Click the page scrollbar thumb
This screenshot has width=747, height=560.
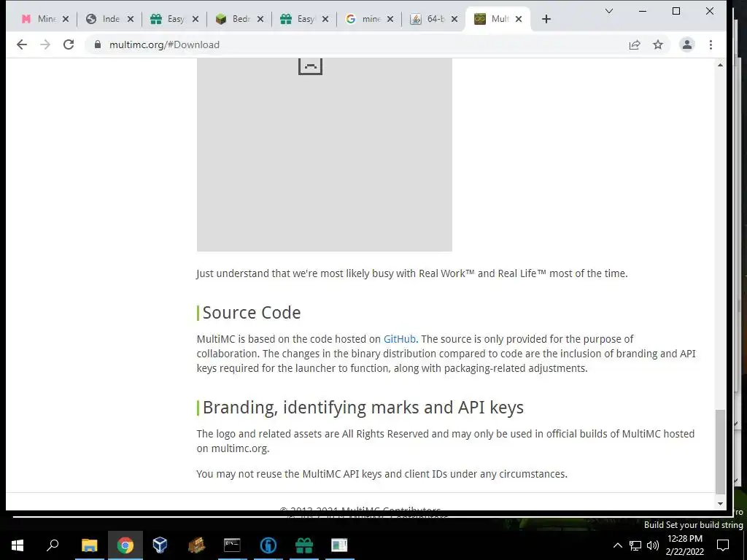point(720,451)
